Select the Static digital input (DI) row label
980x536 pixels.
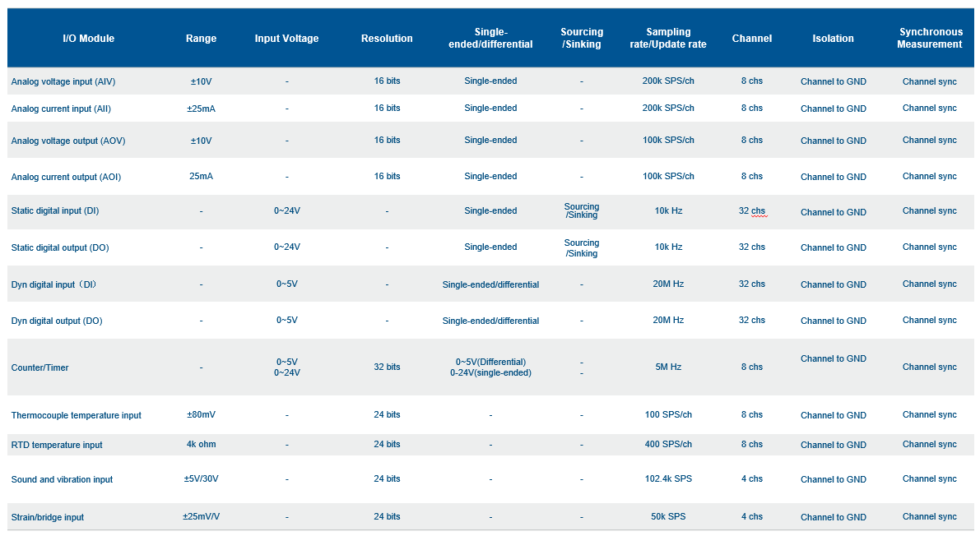pos(55,211)
